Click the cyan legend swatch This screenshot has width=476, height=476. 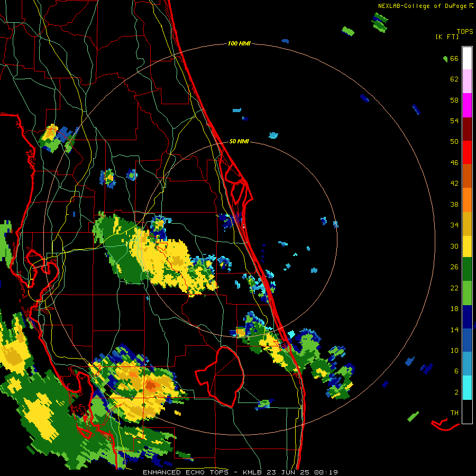coord(467,388)
